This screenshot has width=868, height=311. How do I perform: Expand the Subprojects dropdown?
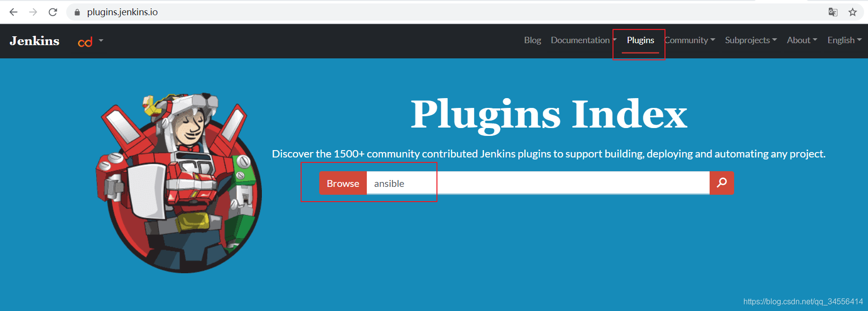coord(751,40)
